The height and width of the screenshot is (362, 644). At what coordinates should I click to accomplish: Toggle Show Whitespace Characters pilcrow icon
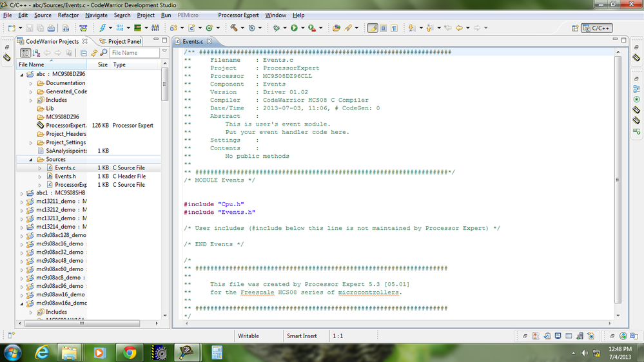[x=395, y=28]
